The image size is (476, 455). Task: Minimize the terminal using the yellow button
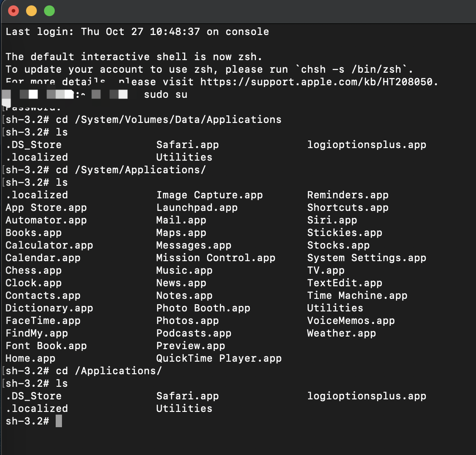click(31, 11)
